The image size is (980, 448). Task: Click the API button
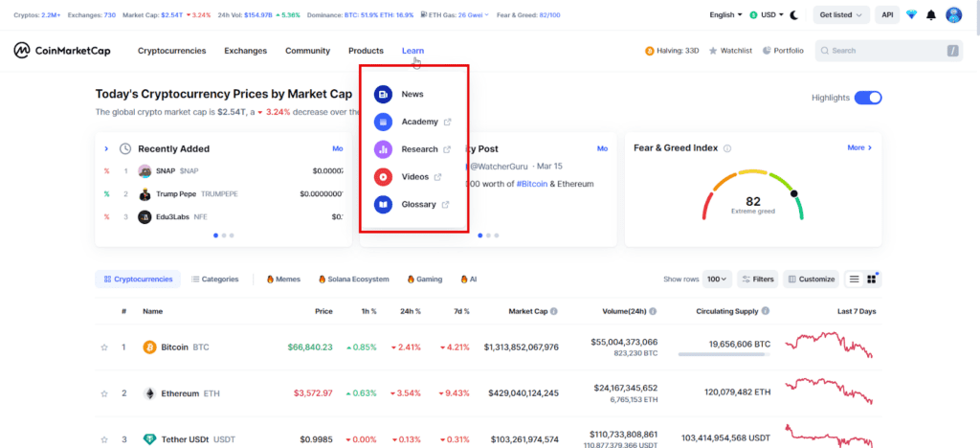point(887,15)
